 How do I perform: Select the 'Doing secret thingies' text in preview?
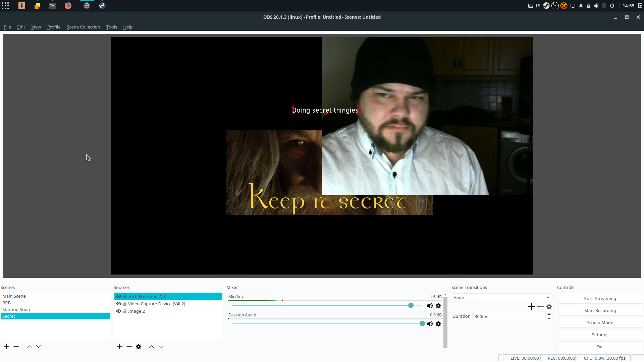[x=325, y=110]
